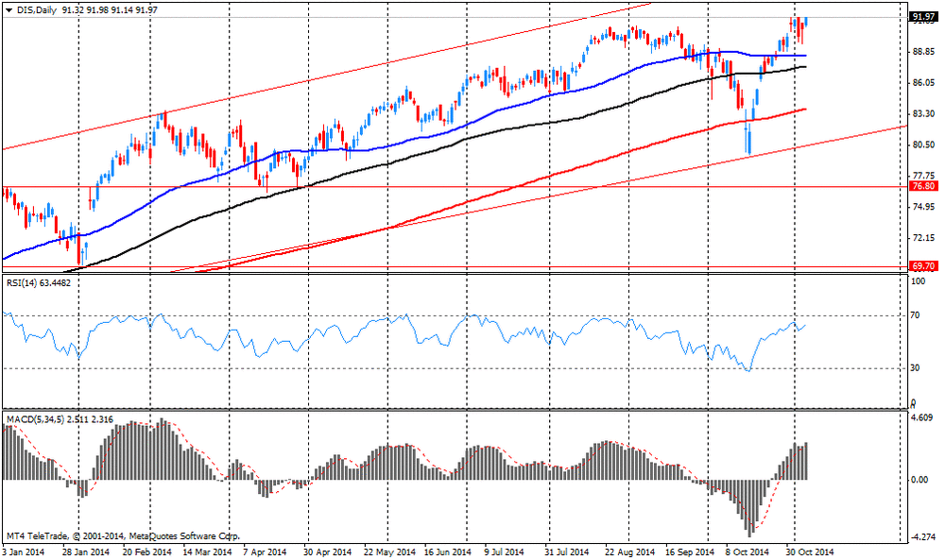
Task: Click the 3 Jan 2014 date label
Action: (x=25, y=552)
